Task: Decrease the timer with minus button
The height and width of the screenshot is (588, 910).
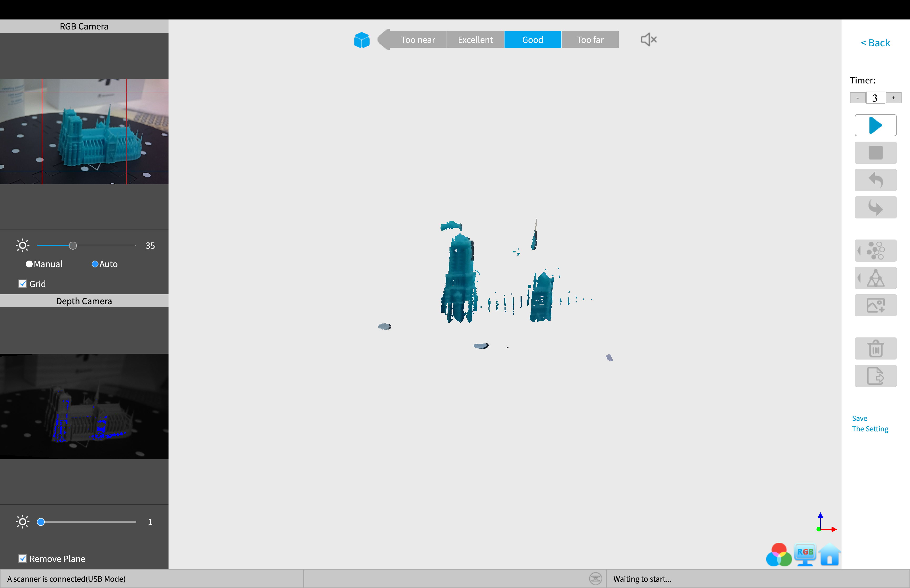Action: point(857,98)
